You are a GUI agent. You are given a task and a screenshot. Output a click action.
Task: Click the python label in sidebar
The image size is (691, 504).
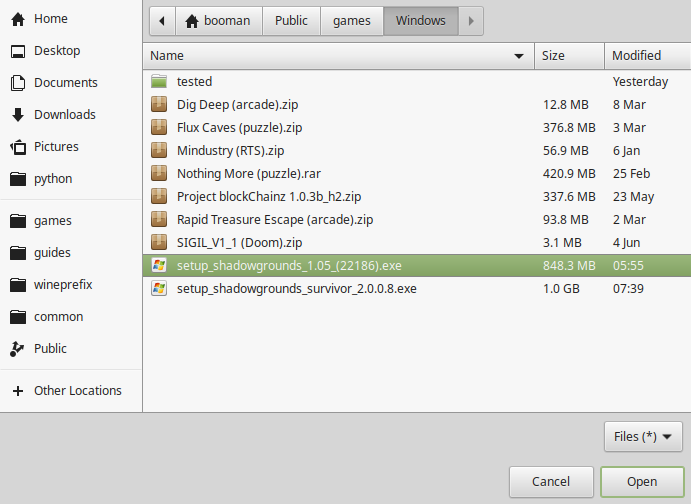pyautogui.click(x=53, y=179)
